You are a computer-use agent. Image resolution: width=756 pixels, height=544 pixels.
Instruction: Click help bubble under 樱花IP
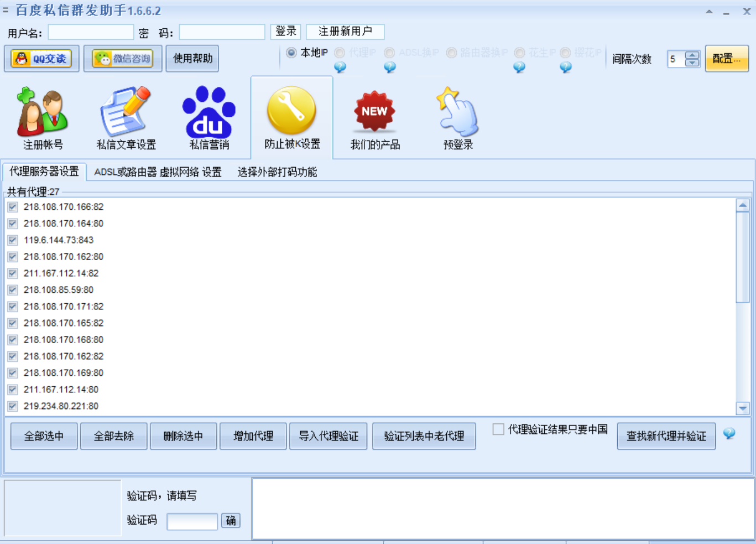click(566, 68)
